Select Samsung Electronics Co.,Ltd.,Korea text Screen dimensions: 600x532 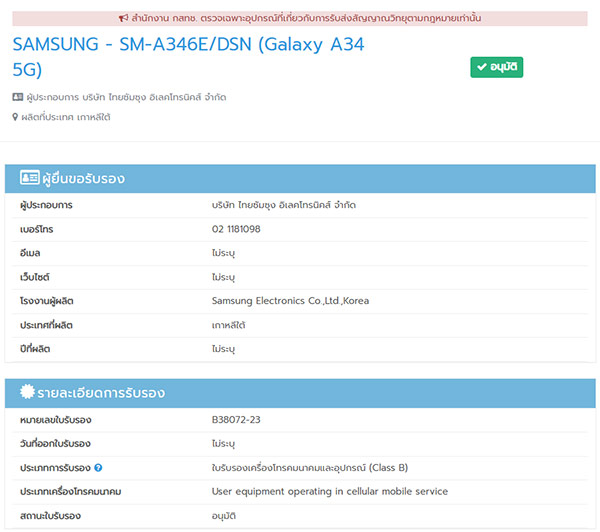(x=290, y=301)
